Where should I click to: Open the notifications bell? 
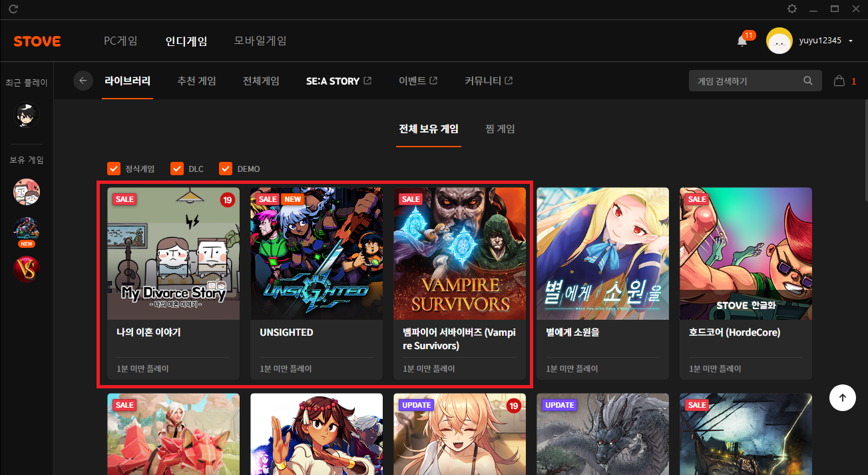pos(742,41)
